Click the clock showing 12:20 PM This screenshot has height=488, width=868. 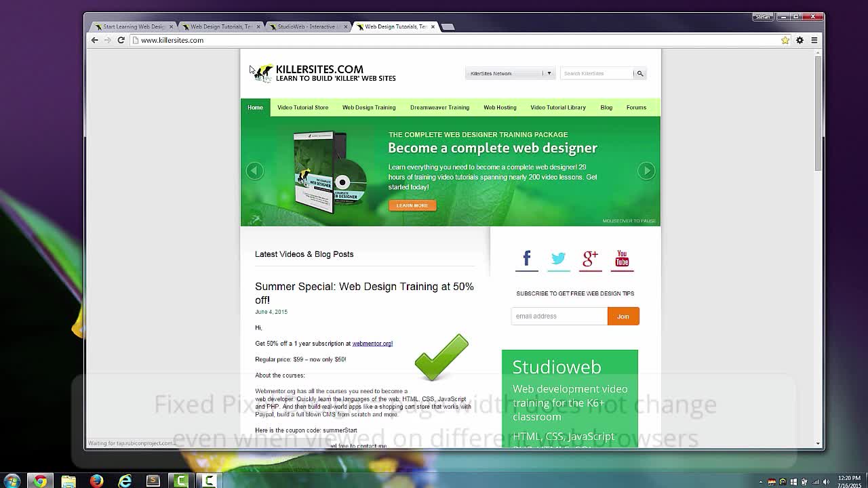(849, 479)
